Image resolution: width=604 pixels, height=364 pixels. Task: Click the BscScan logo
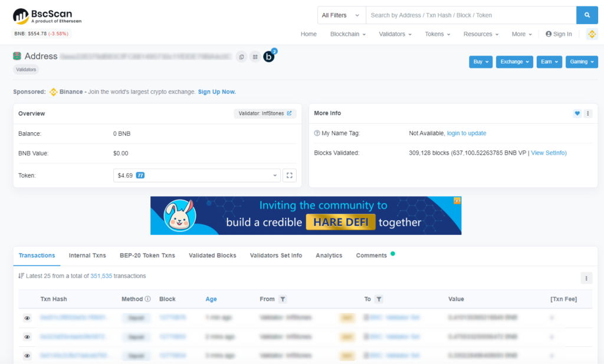click(47, 16)
